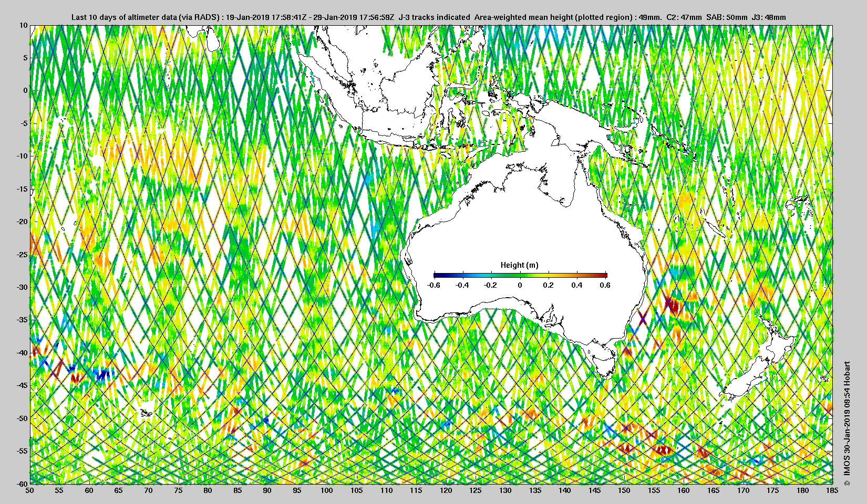Screen dimensions: 867x504
Task: Click longitude axis label 185
Action: pyautogui.click(x=832, y=490)
